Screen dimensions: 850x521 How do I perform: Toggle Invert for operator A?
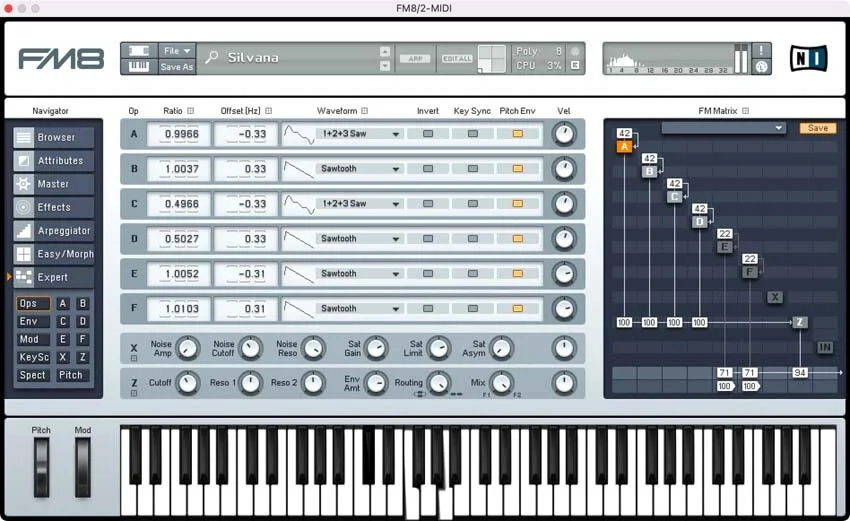point(428,133)
